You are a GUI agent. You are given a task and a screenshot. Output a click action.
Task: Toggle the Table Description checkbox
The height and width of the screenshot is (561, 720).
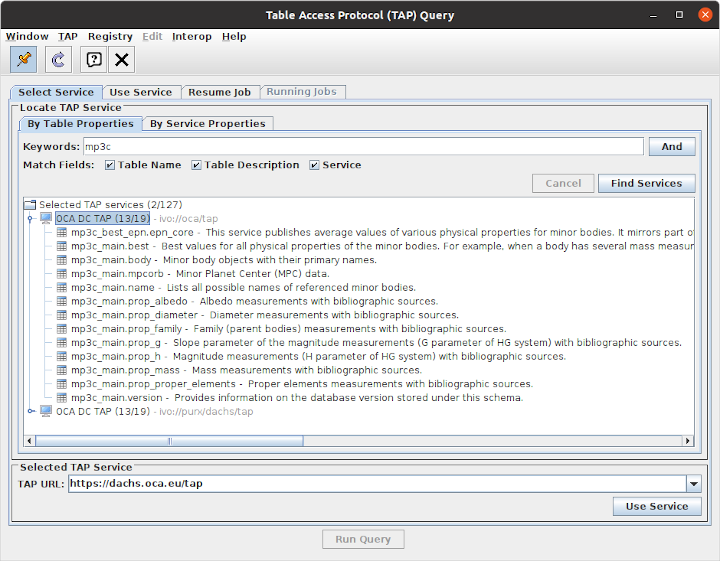click(x=196, y=165)
